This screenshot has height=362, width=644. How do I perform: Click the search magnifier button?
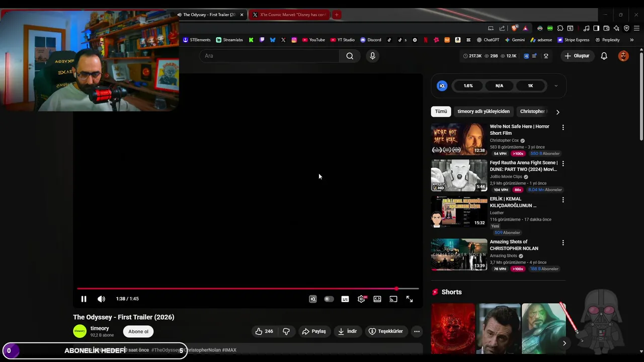(x=350, y=56)
